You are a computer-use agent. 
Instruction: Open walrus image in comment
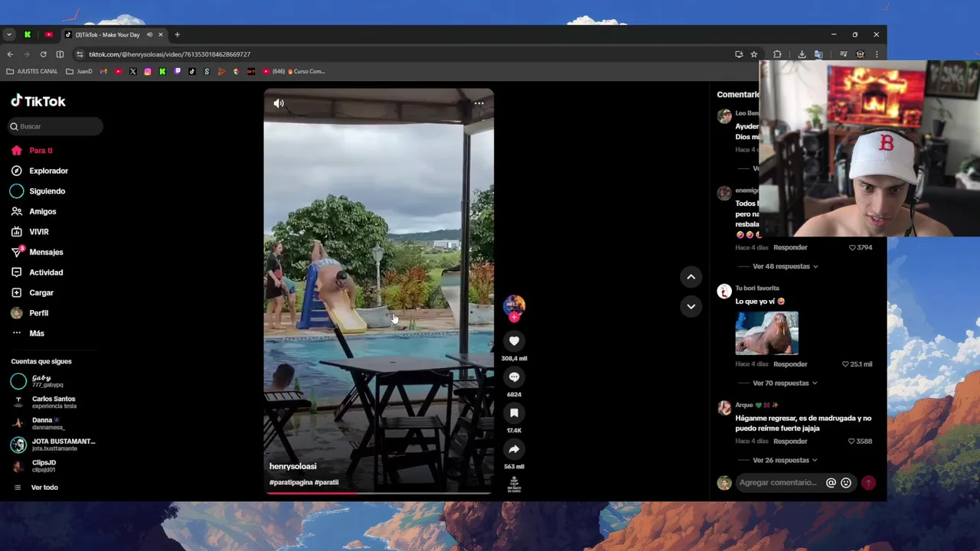pyautogui.click(x=766, y=333)
